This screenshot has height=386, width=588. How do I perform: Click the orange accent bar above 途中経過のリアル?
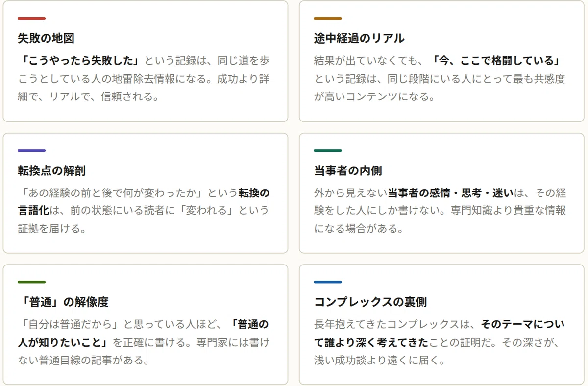(328, 19)
